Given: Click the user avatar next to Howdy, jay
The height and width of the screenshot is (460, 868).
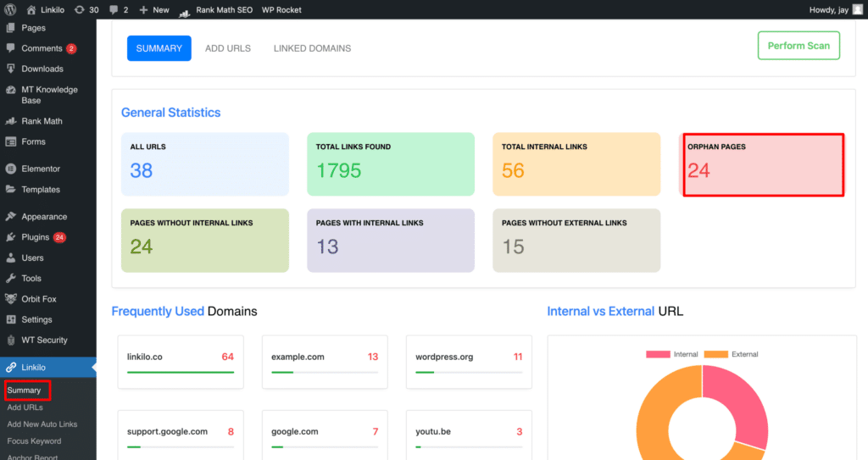Looking at the screenshot, I should (x=858, y=9).
